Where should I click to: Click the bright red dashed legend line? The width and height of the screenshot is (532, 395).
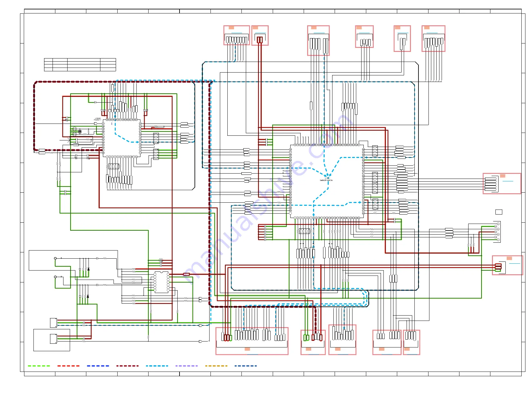coord(68,366)
